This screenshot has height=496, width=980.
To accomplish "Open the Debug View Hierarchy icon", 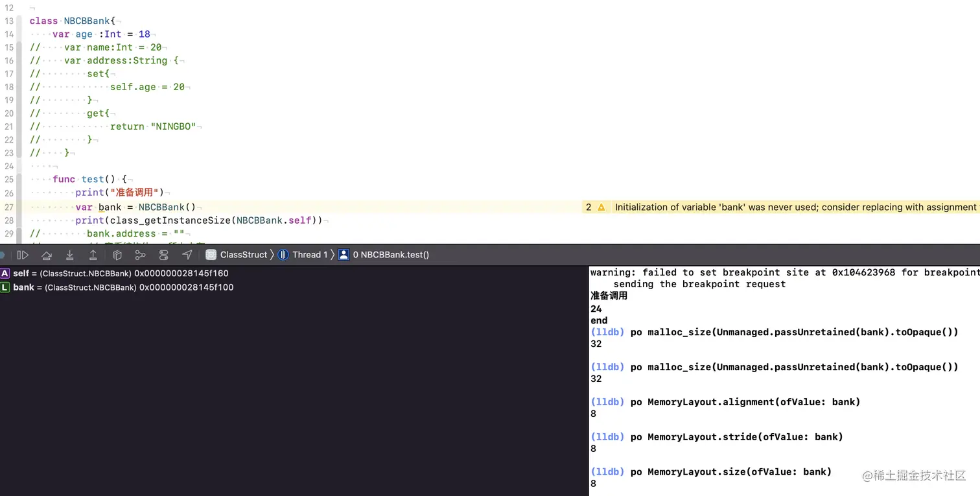I will (x=117, y=255).
